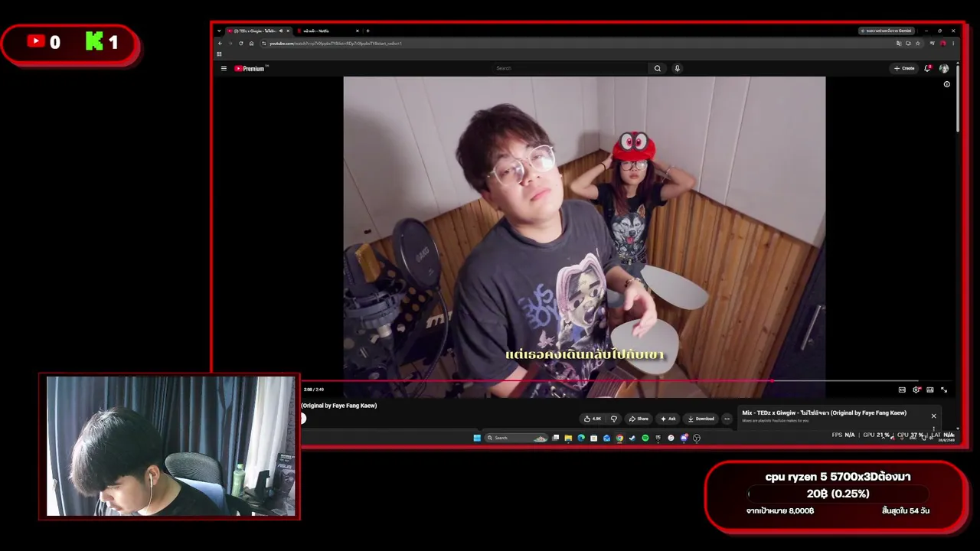The height and width of the screenshot is (551, 980).
Task: Close the Mix playlist panel
Action: (x=933, y=416)
